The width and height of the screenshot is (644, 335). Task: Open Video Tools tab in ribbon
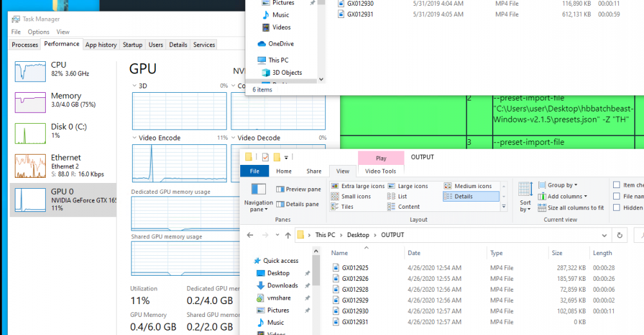[x=381, y=171]
